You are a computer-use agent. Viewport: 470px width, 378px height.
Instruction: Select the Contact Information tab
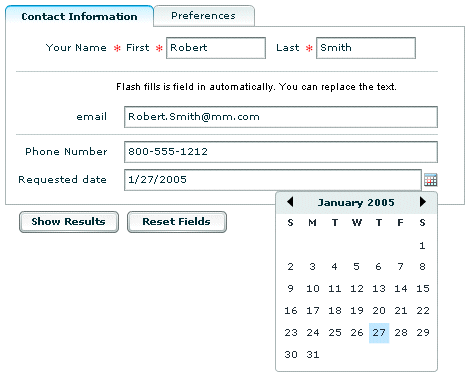tap(79, 16)
